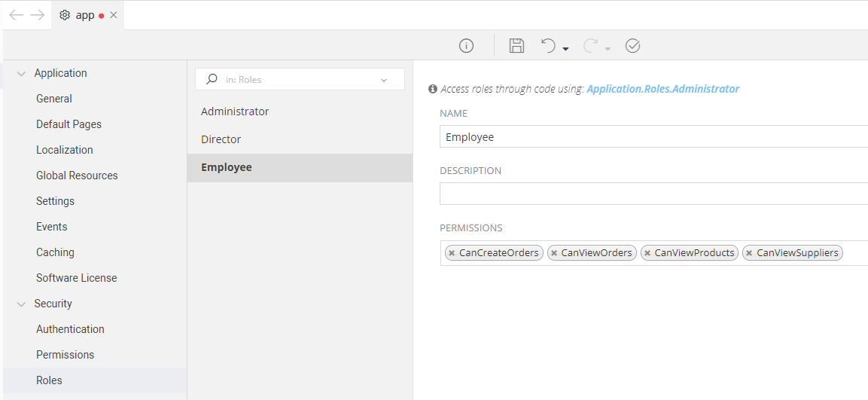Remove the CanViewProducts permission tag
868x400 pixels.
[647, 253]
